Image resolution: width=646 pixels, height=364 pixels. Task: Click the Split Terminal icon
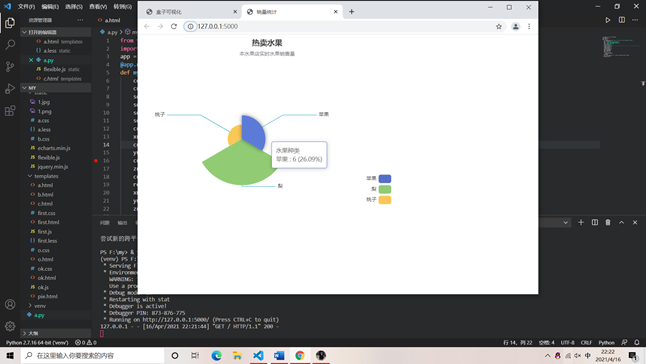tap(595, 222)
